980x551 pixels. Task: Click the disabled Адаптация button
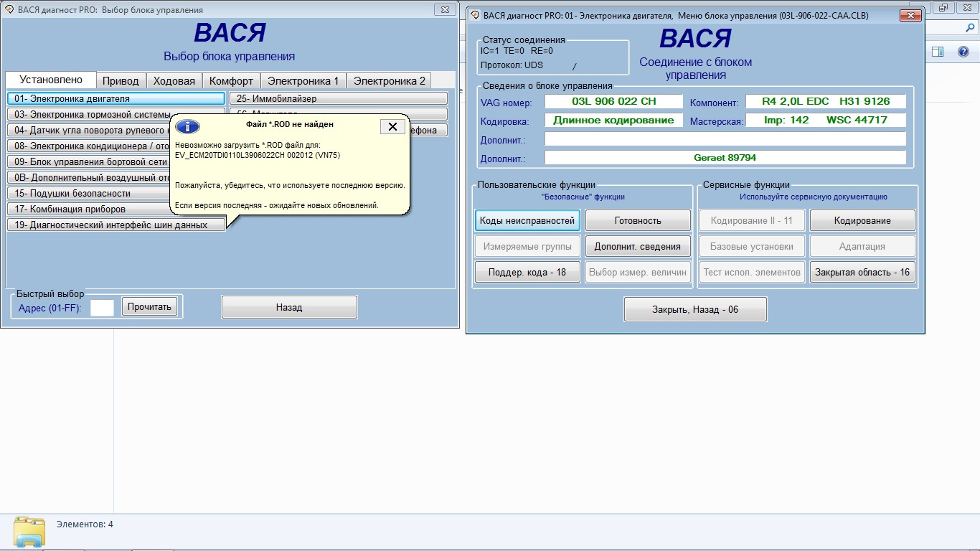[x=862, y=246]
